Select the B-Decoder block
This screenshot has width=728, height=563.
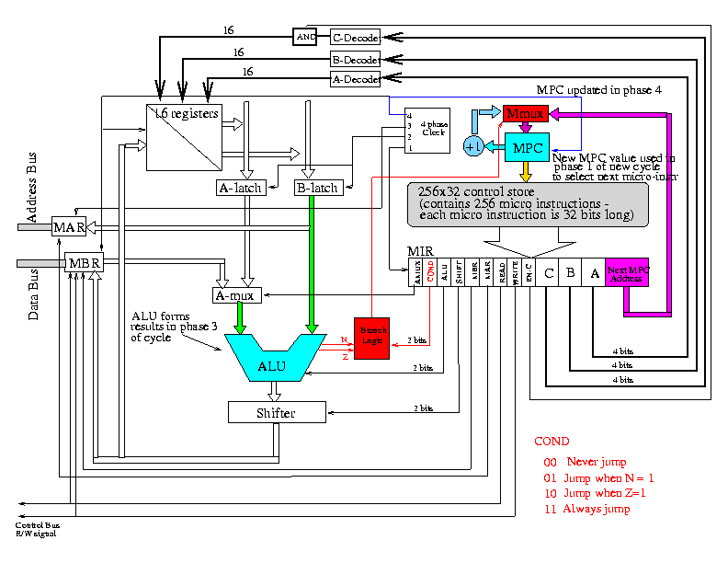click(355, 60)
